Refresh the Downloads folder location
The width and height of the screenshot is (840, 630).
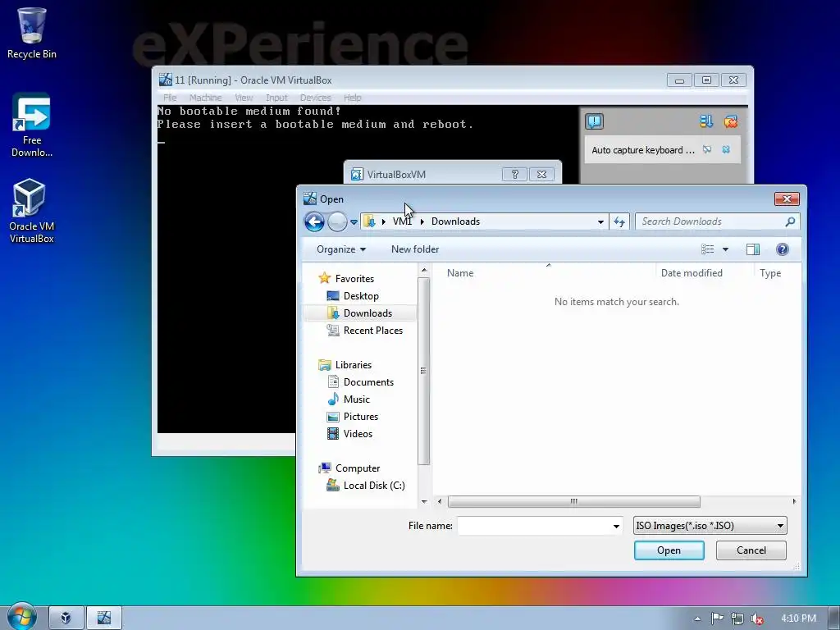click(619, 221)
